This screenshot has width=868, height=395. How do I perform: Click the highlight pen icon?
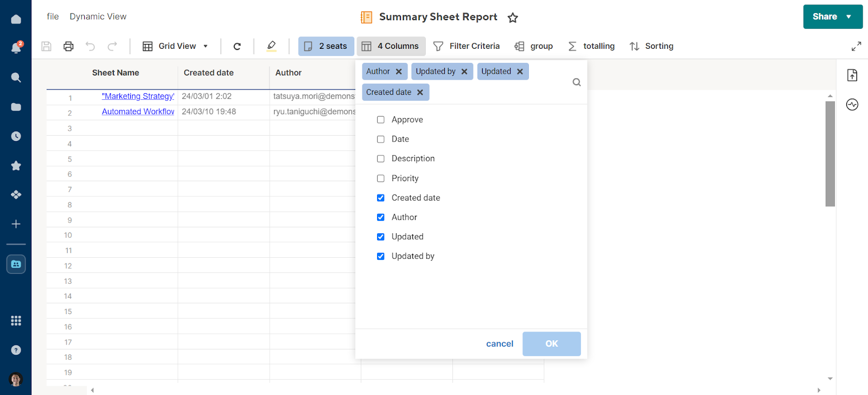click(272, 46)
